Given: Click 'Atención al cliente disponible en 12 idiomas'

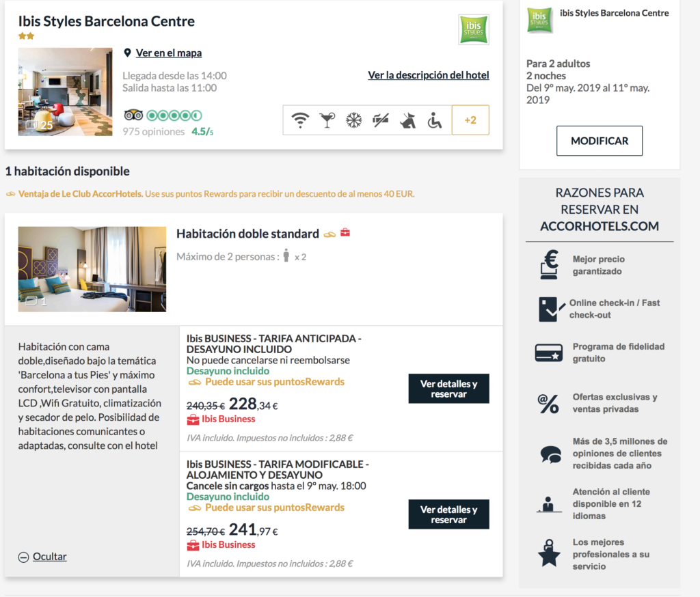Looking at the screenshot, I should click(611, 503).
